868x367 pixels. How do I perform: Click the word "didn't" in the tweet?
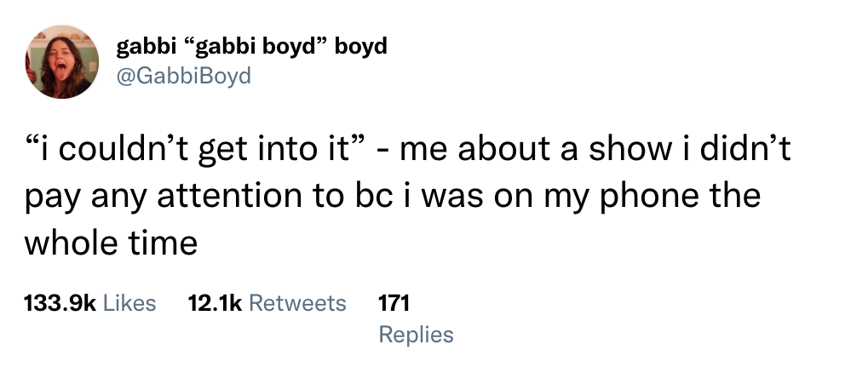745,150
